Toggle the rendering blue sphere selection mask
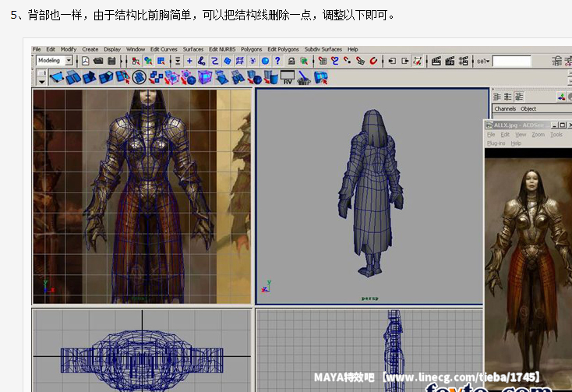Image resolution: width=572 pixels, height=392 pixels. pyautogui.click(x=265, y=61)
